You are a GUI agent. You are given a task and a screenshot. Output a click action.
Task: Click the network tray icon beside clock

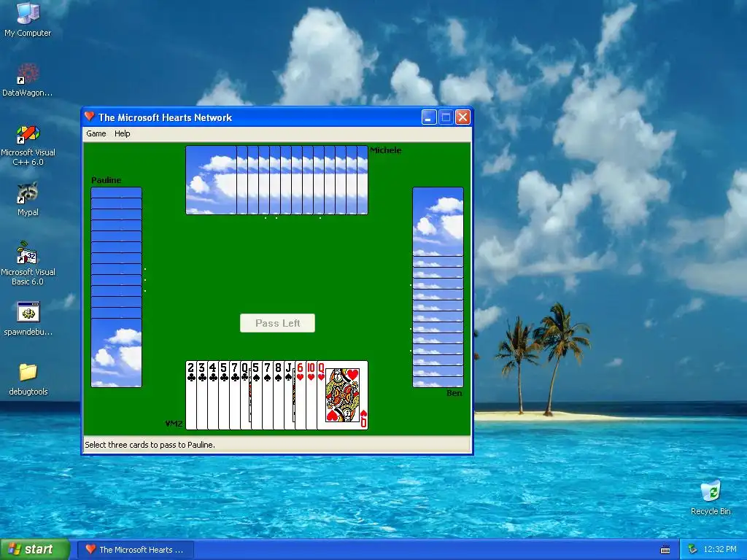pyautogui.click(x=692, y=550)
